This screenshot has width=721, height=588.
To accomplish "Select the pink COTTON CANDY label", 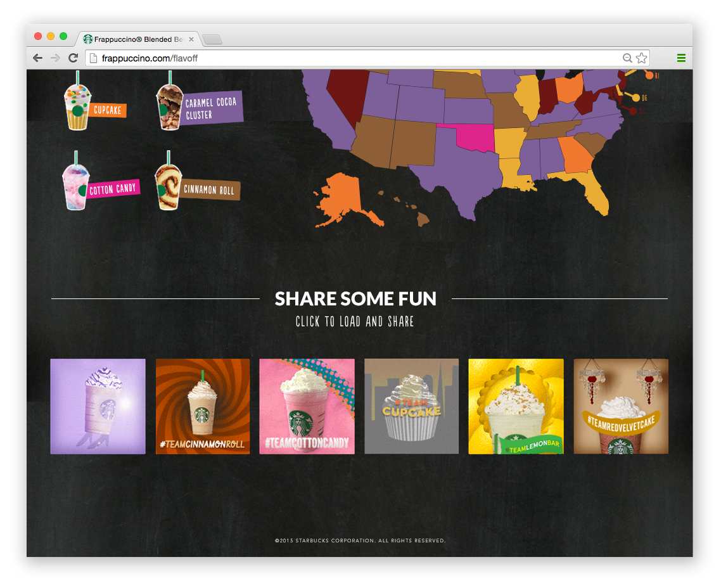I will 113,189.
